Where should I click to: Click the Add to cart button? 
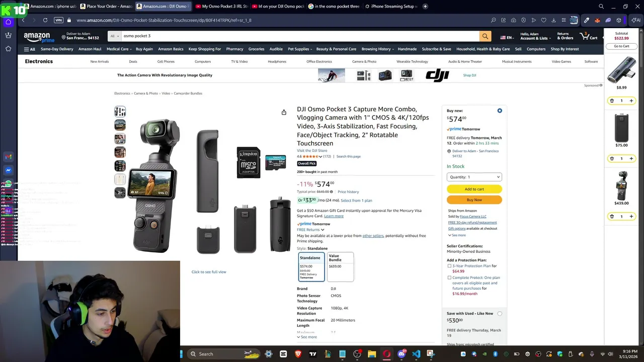point(474,189)
